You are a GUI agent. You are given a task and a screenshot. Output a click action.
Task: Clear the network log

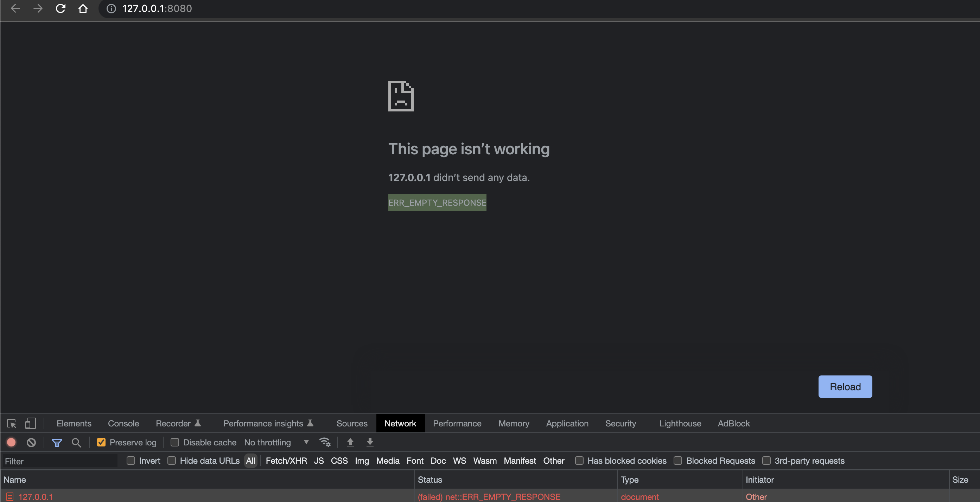point(31,442)
